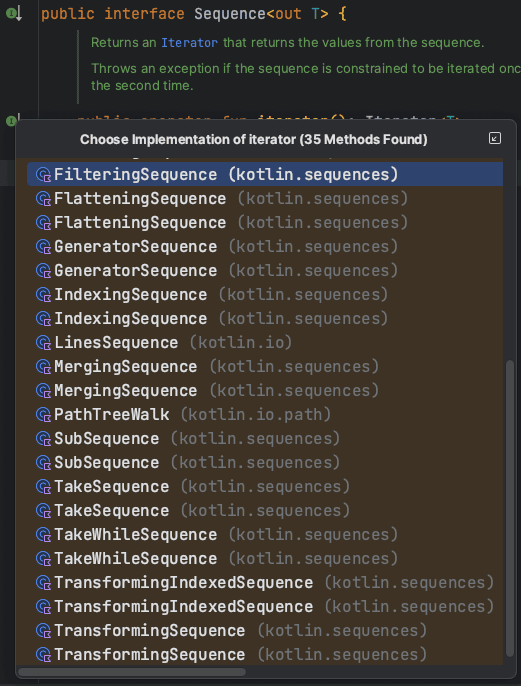Image resolution: width=521 pixels, height=686 pixels.
Task: Click the vertical scrollbar of the implementations popup
Action: pyautogui.click(x=510, y=508)
